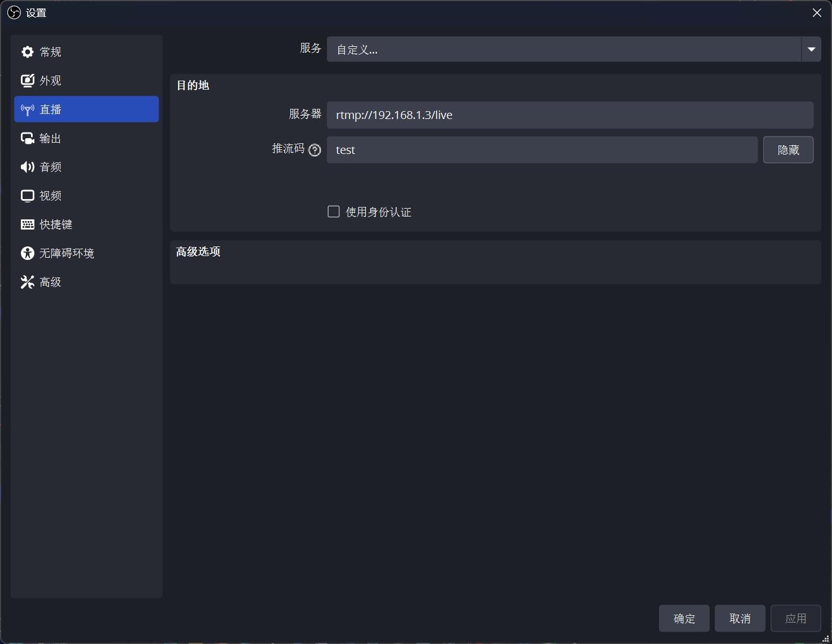Image resolution: width=832 pixels, height=644 pixels.
Task: Confirm settings with the 确定 button
Action: (684, 619)
